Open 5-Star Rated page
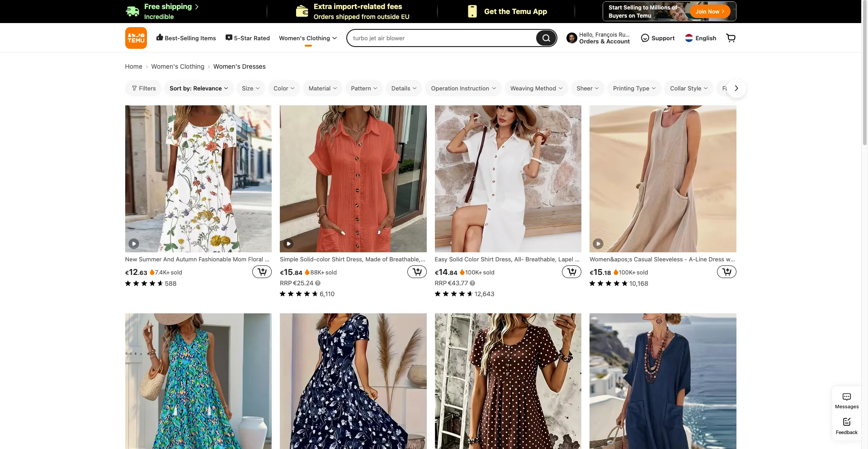The width and height of the screenshot is (868, 449). (248, 38)
